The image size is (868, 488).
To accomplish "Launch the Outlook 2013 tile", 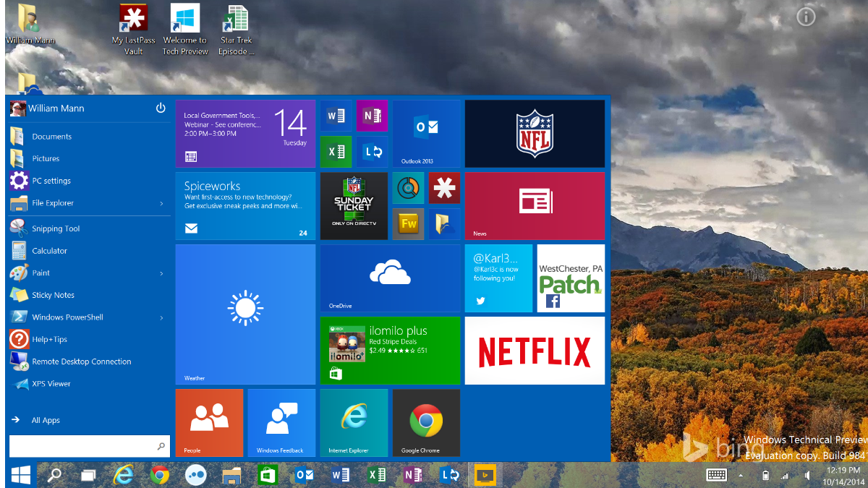I will click(x=426, y=134).
